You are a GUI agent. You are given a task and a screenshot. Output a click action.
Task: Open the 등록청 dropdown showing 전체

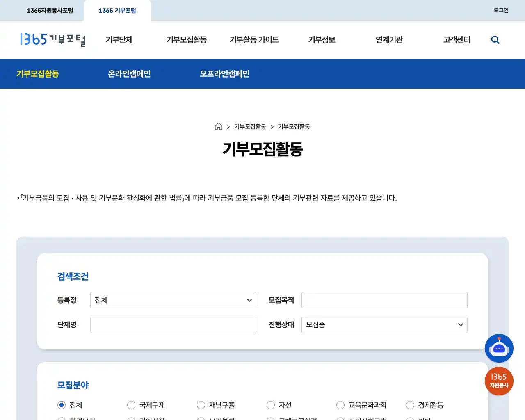tap(173, 300)
